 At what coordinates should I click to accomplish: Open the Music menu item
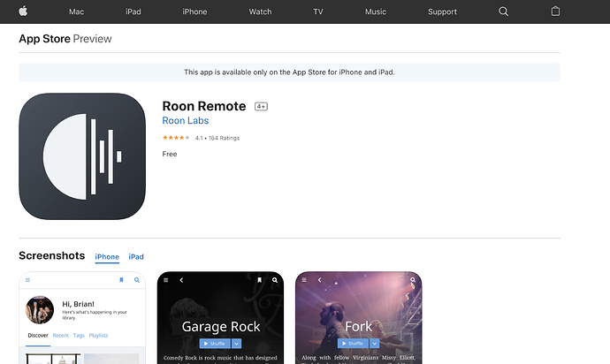(376, 11)
